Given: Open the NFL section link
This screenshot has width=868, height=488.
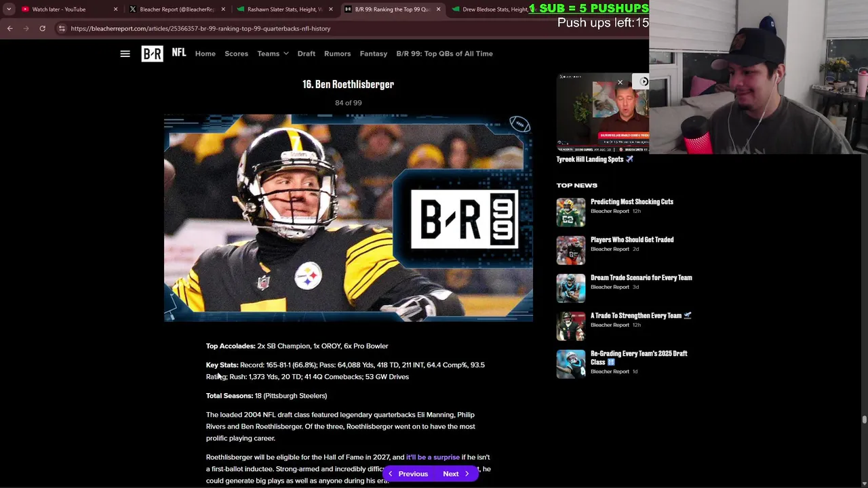Looking at the screenshot, I should point(179,52).
